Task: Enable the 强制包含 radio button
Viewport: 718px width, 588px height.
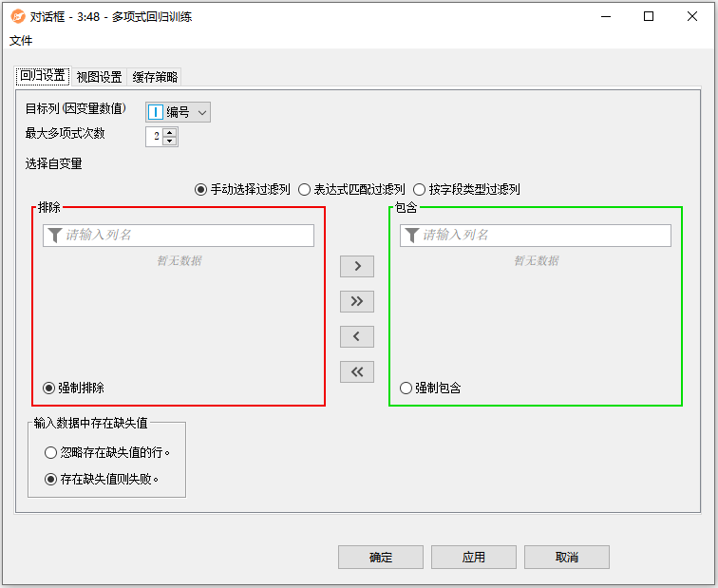Action: coord(406,388)
